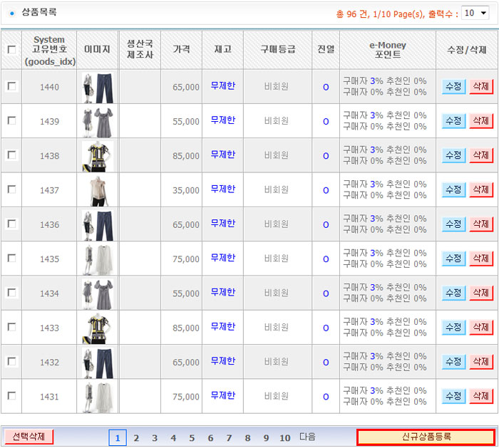Delete product 1432 with 삭제
Viewport: 499px width, 448px height.
click(x=481, y=362)
